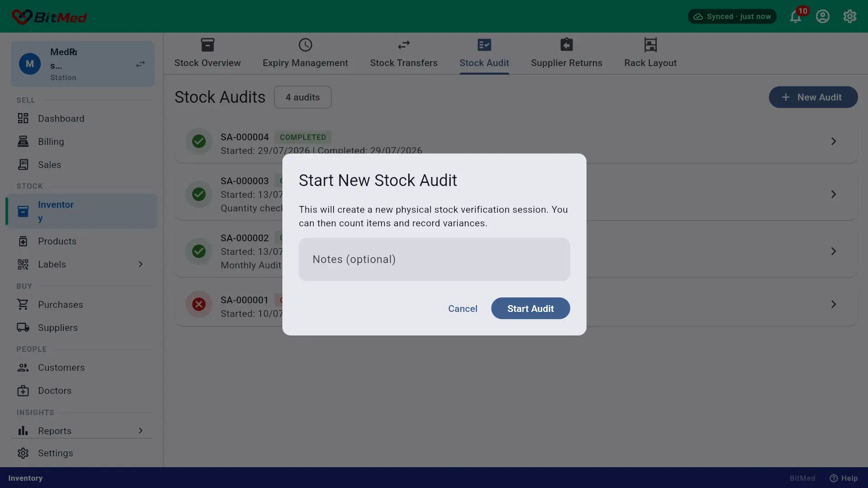Expand audit SA-000003 chevron
The width and height of the screenshot is (868, 488).
833,194
